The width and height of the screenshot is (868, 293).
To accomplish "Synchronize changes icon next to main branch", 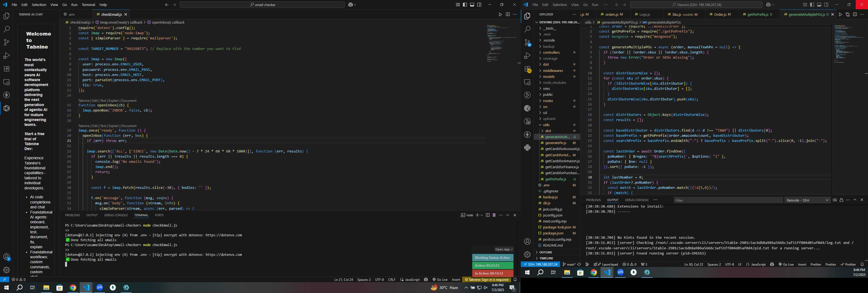I will pyautogui.click(x=579, y=264).
